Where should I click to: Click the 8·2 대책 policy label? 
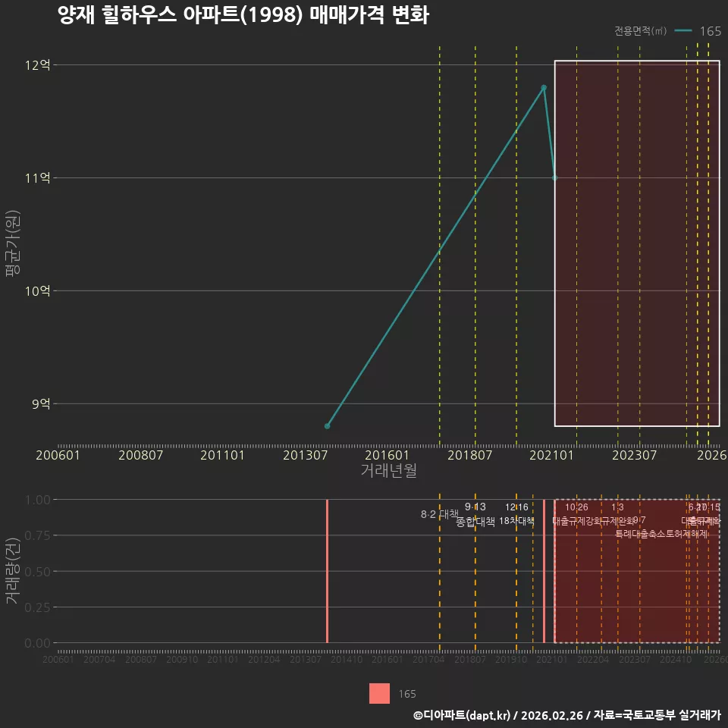439,514
